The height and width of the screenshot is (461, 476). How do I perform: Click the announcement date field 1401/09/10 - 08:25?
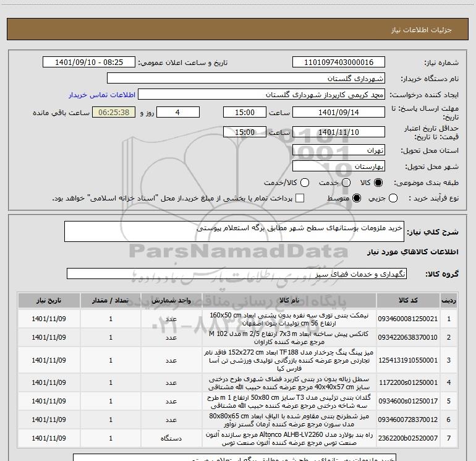[x=88, y=62]
